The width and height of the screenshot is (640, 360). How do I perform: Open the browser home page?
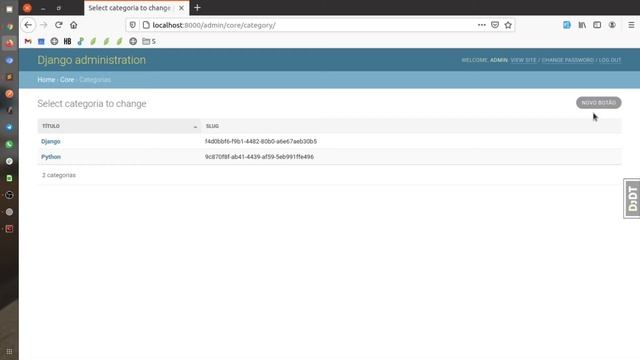[x=73, y=25]
